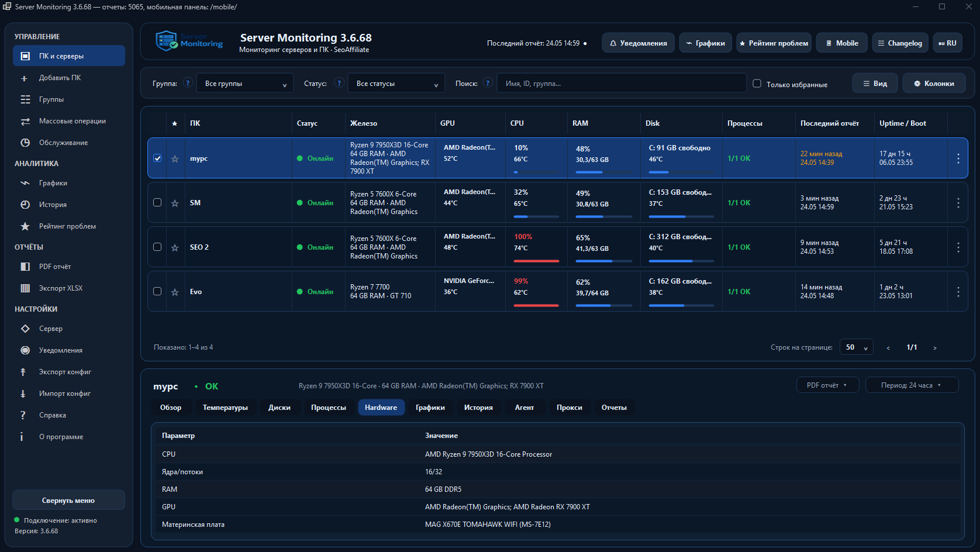Click Свернуть меню button
This screenshot has height=552, width=980.
point(68,501)
